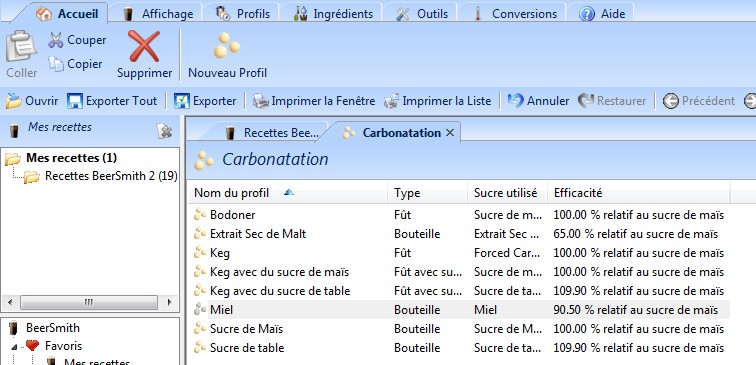Sort by the Sucre utilisé column header
The height and width of the screenshot is (365, 756).
pos(508,193)
